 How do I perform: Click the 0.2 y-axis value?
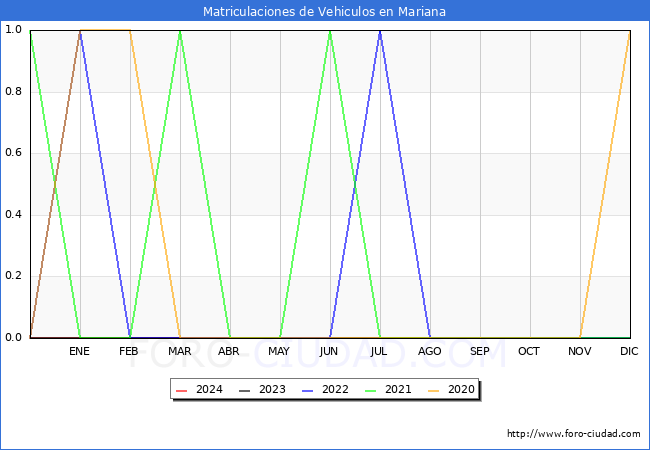click(x=13, y=276)
